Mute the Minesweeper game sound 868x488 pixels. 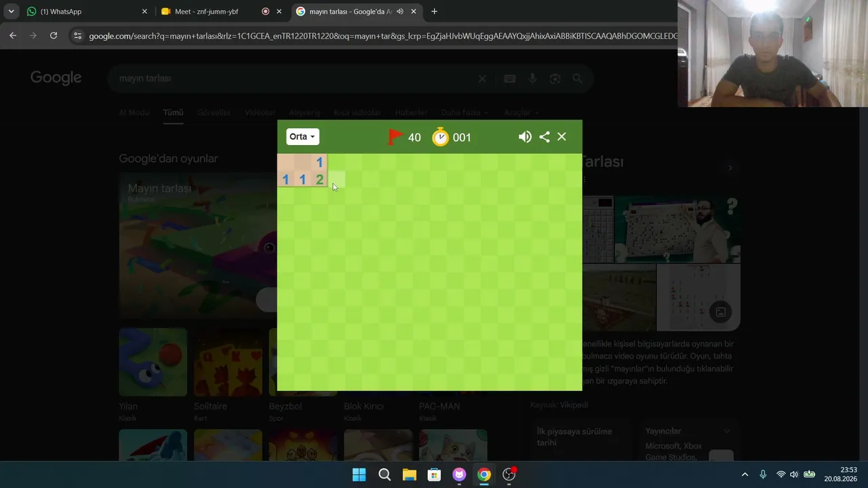point(525,137)
